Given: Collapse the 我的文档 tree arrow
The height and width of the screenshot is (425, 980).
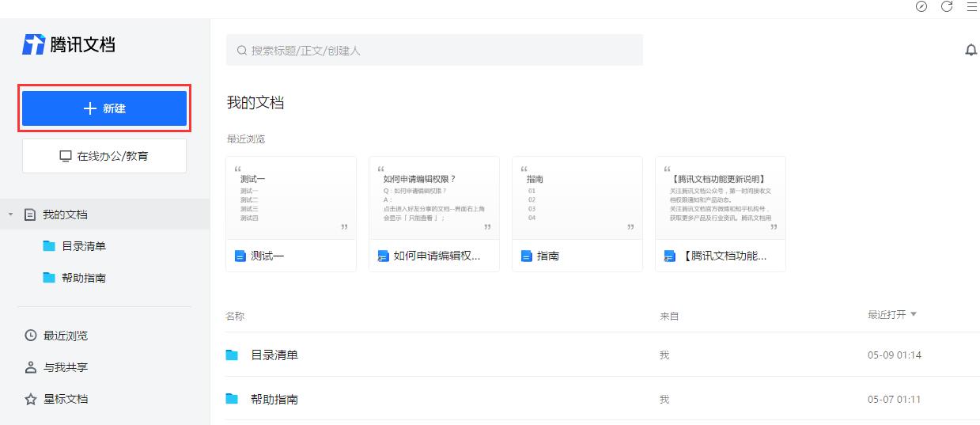Looking at the screenshot, I should click(11, 214).
